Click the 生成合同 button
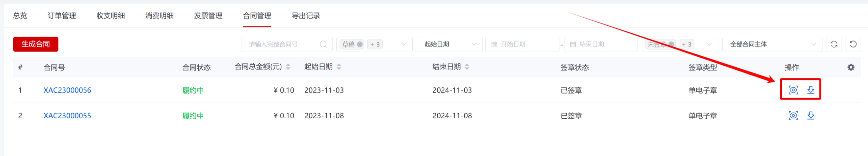Viewport: 868px width, 156px height. tap(36, 44)
